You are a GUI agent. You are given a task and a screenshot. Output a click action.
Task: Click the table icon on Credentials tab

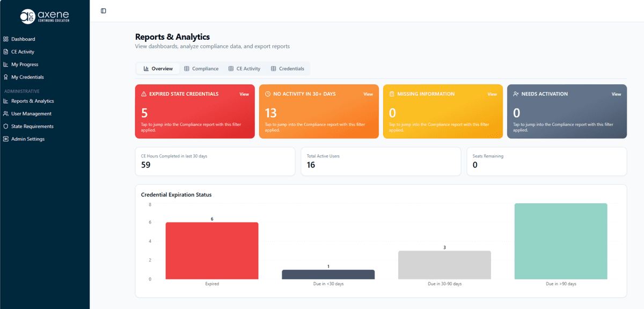[x=274, y=69]
